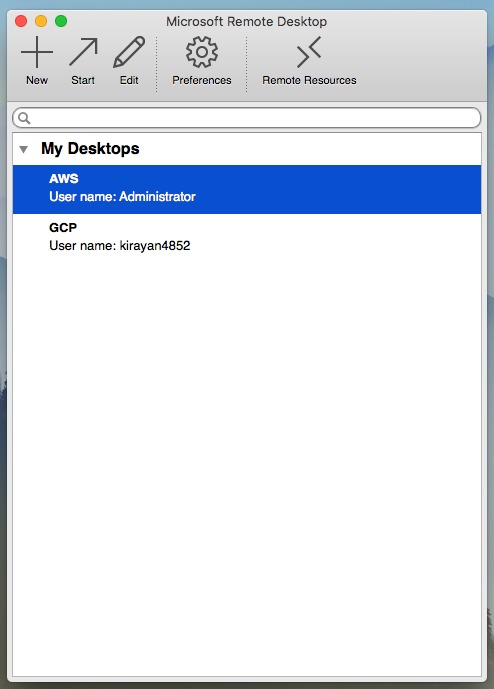The height and width of the screenshot is (689, 494).
Task: Click "User name: Administrator" text
Action: coord(122,197)
